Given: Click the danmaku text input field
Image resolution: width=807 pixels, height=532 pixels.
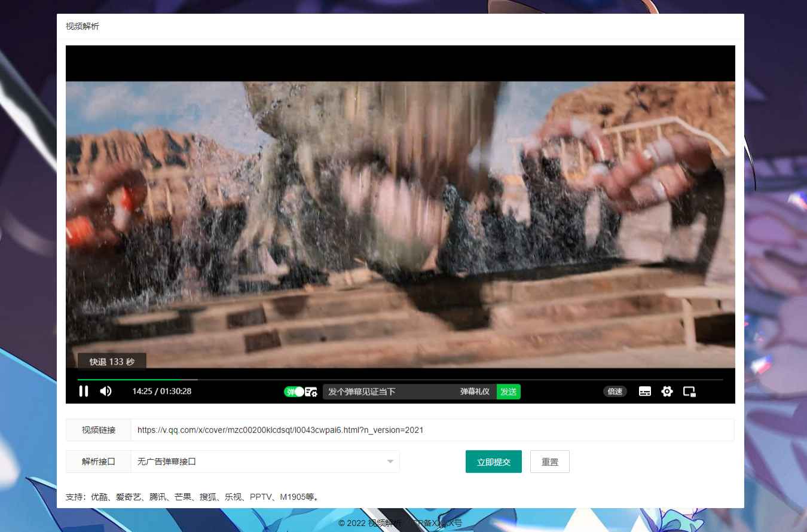Looking at the screenshot, I should 389,392.
